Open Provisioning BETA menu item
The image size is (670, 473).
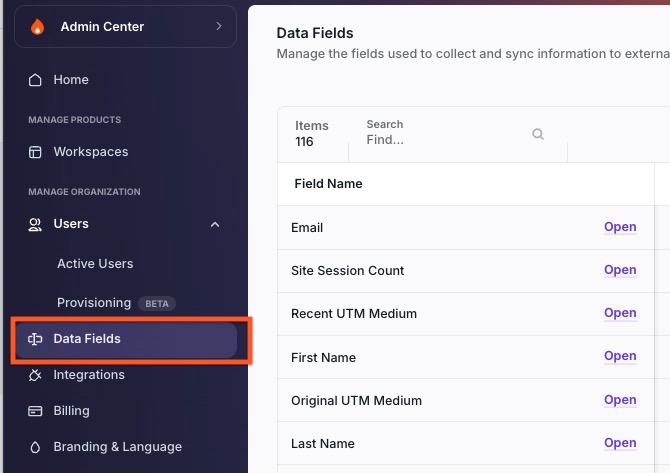click(116, 303)
